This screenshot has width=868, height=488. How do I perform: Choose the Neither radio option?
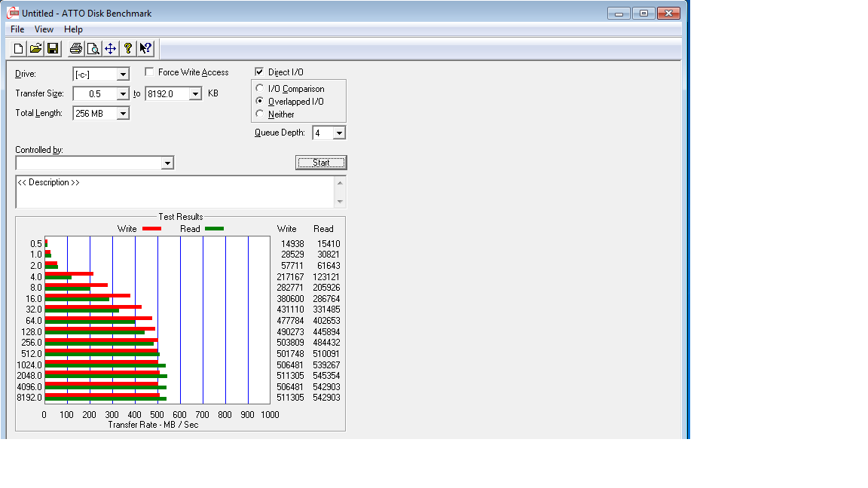[x=260, y=114]
